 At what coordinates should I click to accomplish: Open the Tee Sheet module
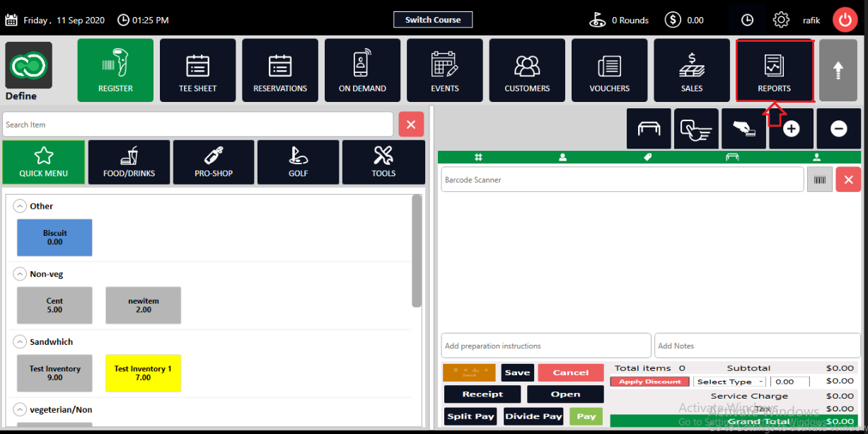coord(197,70)
